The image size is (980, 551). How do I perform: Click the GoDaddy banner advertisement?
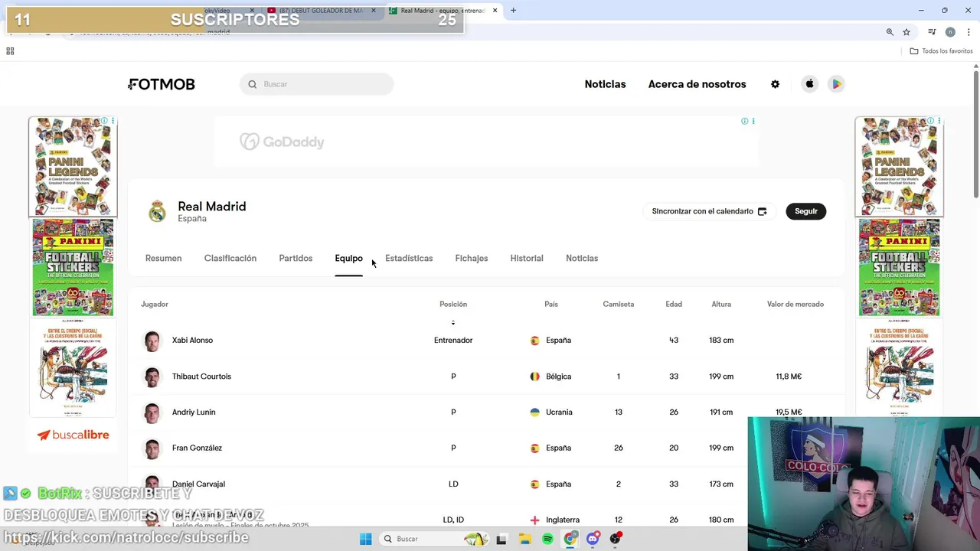pyautogui.click(x=486, y=142)
